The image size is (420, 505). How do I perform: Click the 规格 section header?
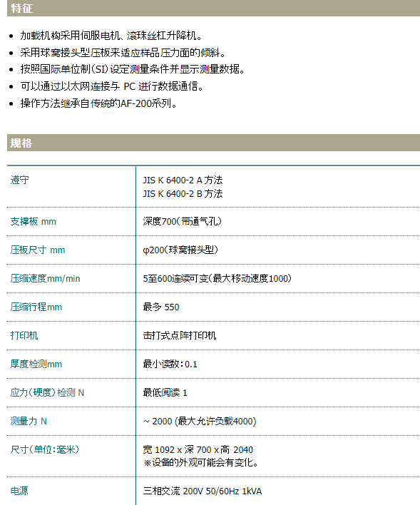click(213, 143)
